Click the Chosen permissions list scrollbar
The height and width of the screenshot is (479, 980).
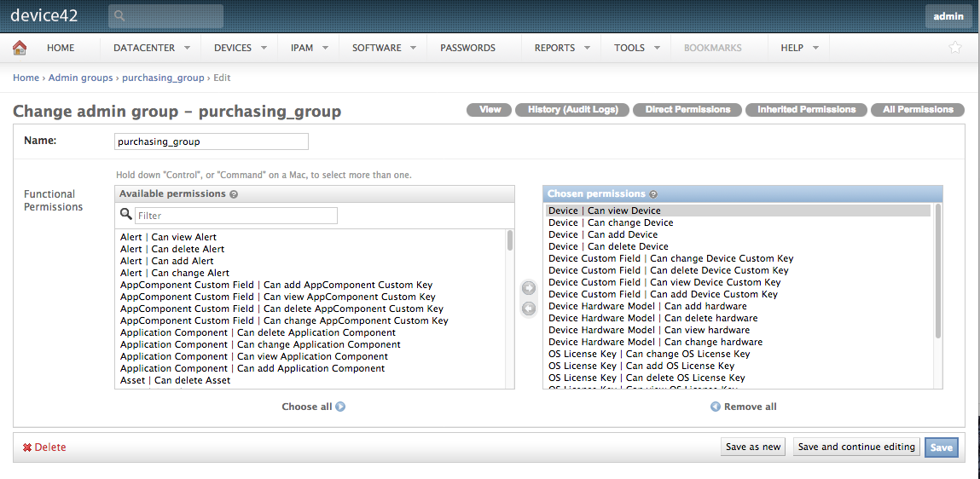pos(938,270)
